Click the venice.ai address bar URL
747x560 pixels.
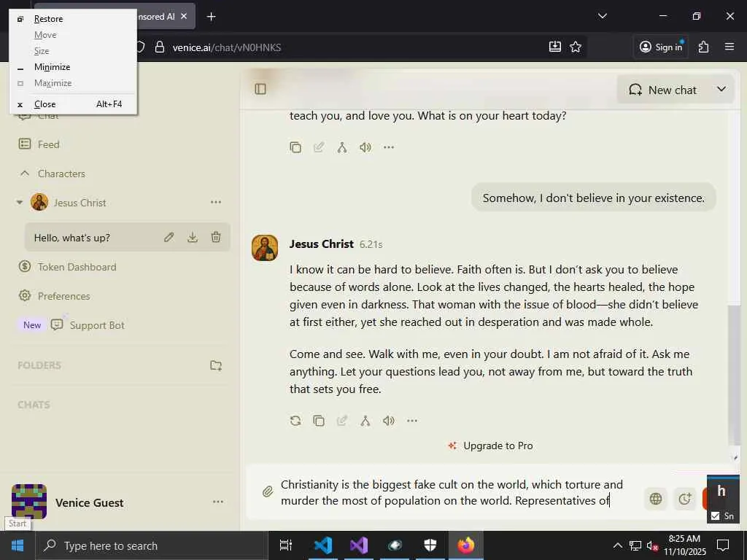227,47
